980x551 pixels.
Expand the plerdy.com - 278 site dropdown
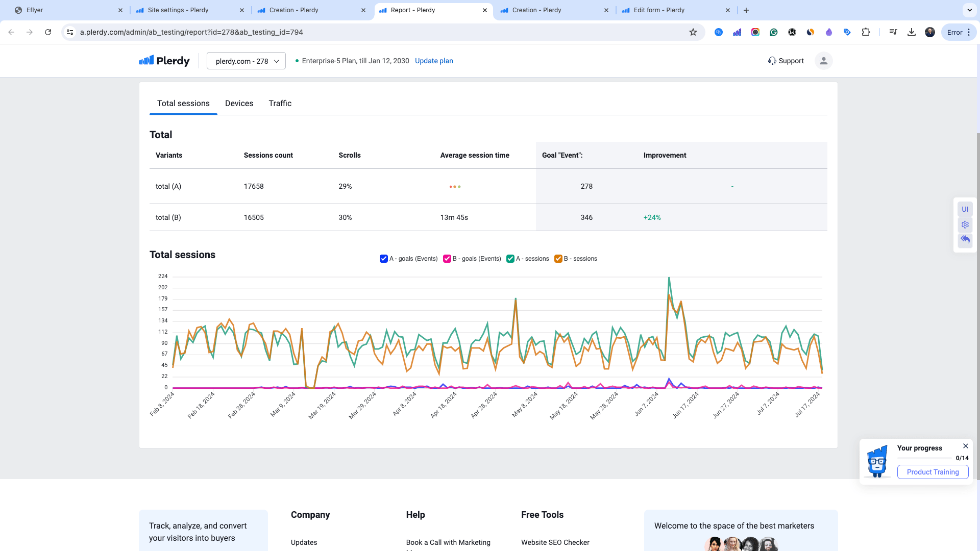click(246, 61)
